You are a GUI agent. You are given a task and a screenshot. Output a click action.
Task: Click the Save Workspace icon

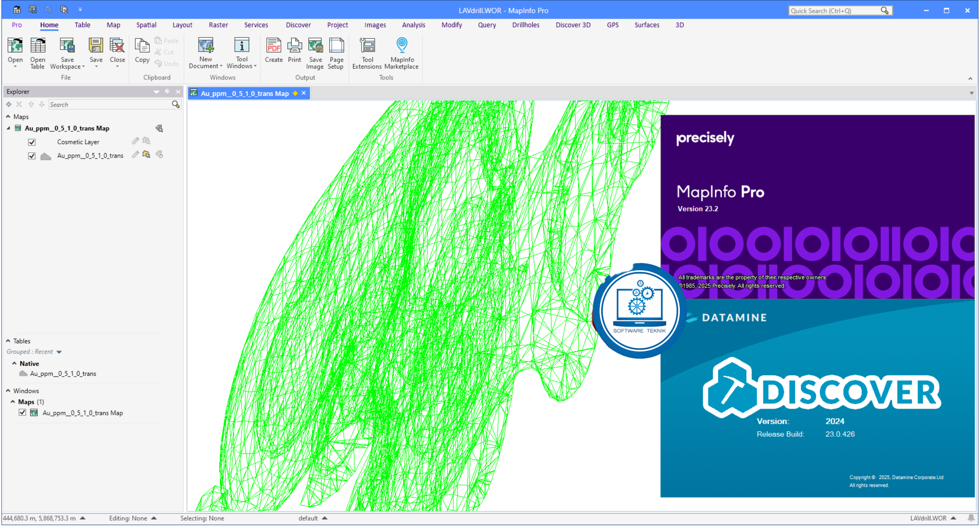[x=67, y=46]
